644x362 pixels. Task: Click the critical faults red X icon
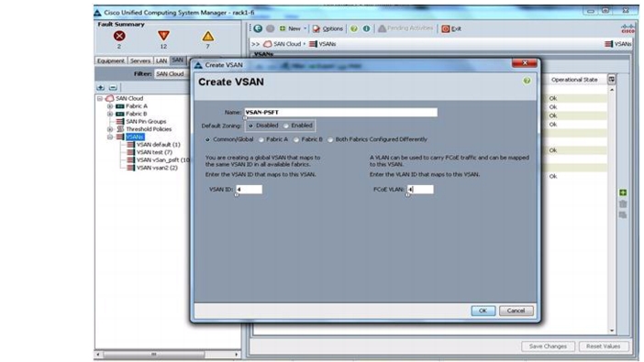click(119, 36)
